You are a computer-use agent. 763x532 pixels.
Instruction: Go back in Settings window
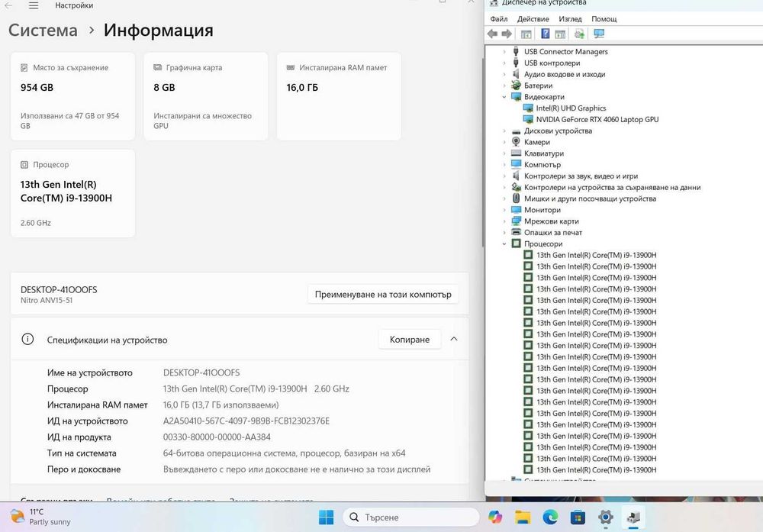8,5
